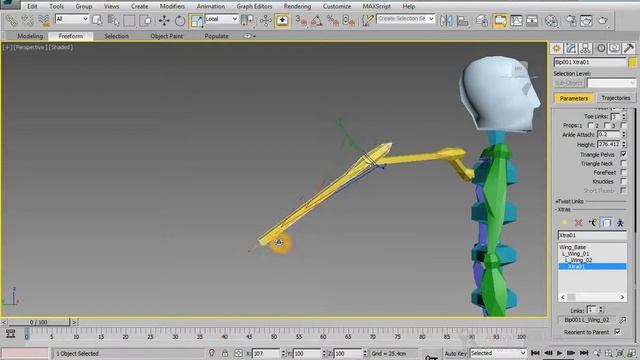The image size is (640, 360).
Task: Toggle the Graphite ribbon icon
Action: click(x=500, y=20)
